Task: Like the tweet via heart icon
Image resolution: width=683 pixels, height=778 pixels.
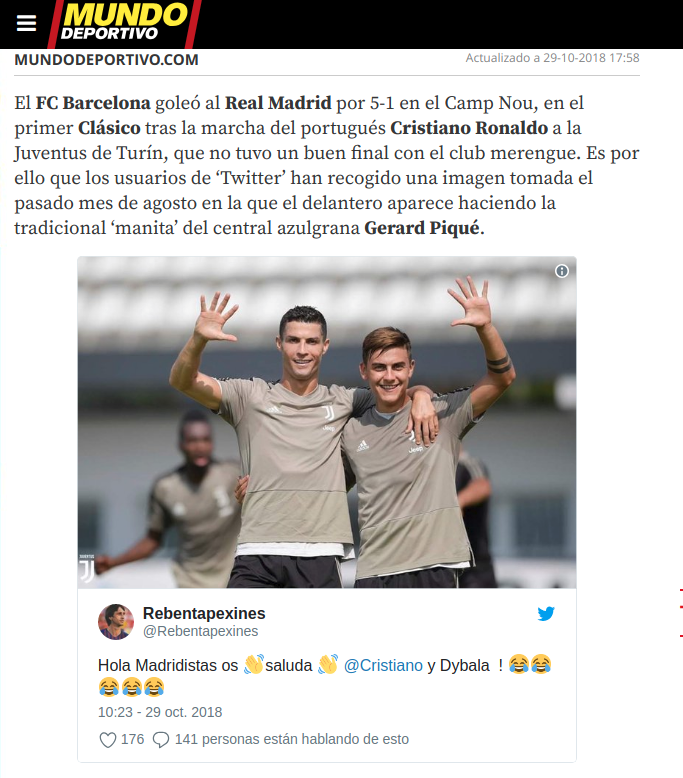Action: pos(108,740)
